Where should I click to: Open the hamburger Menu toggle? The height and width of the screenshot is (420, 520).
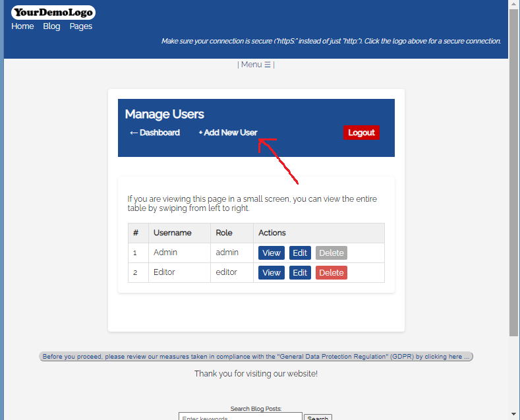coord(256,65)
